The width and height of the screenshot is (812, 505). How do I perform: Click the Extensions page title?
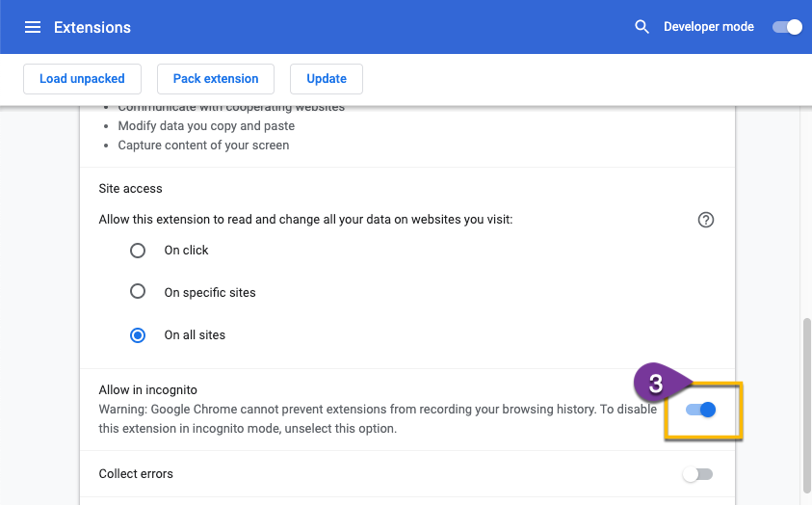pyautogui.click(x=92, y=27)
